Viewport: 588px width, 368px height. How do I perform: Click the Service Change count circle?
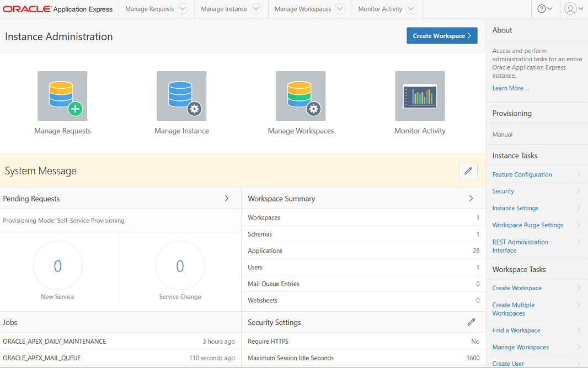click(180, 265)
